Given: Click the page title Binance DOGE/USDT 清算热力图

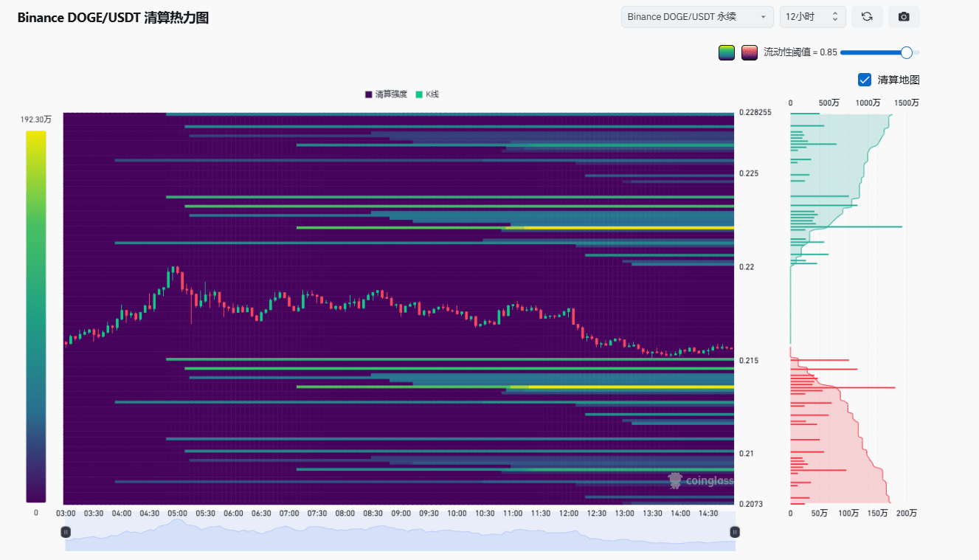Looking at the screenshot, I should coord(113,18).
